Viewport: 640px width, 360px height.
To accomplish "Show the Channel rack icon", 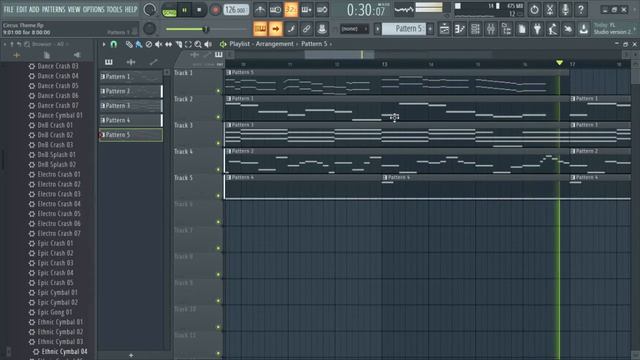I will [x=475, y=29].
